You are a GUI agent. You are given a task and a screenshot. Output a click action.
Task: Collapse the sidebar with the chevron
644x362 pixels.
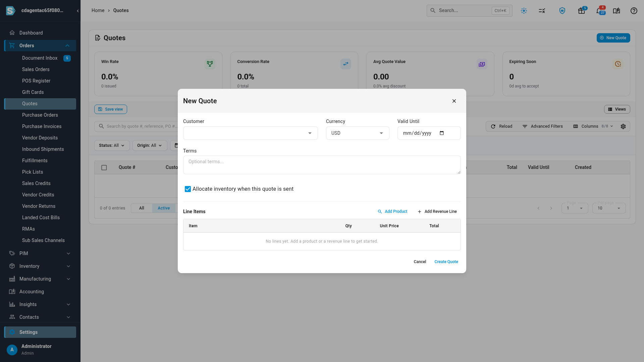pyautogui.click(x=78, y=11)
